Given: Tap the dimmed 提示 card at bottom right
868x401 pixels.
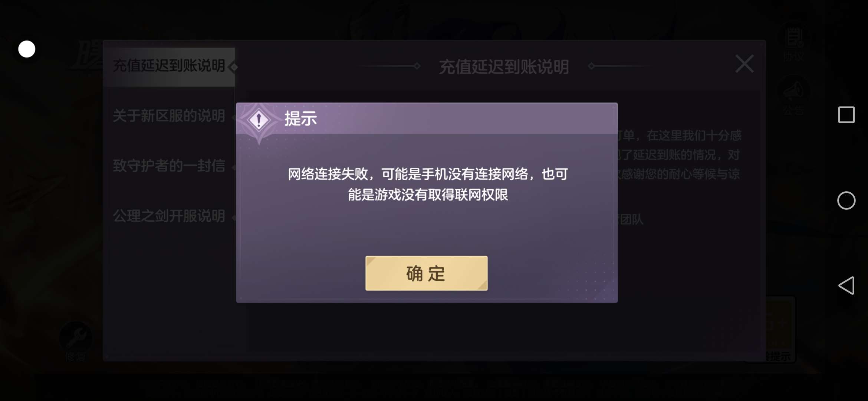Looking at the screenshot, I should point(779,330).
